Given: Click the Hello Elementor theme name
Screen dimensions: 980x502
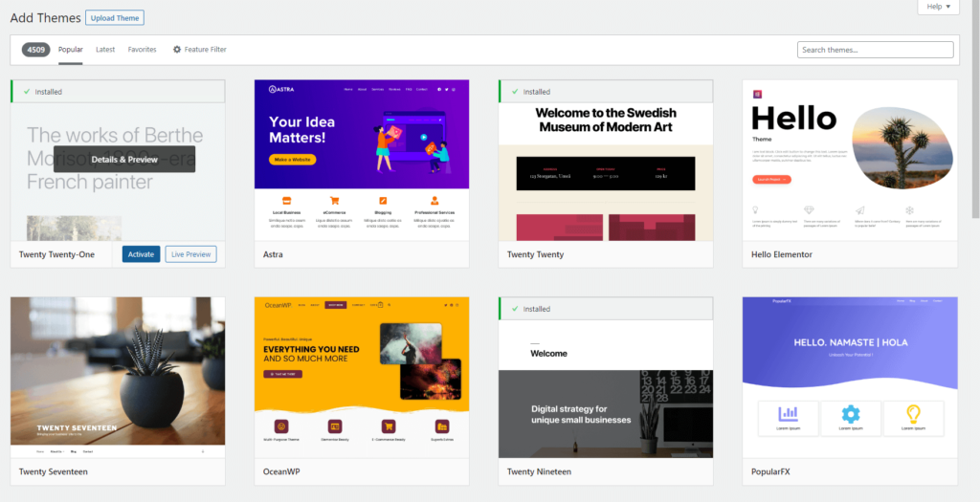Looking at the screenshot, I should (x=782, y=254).
